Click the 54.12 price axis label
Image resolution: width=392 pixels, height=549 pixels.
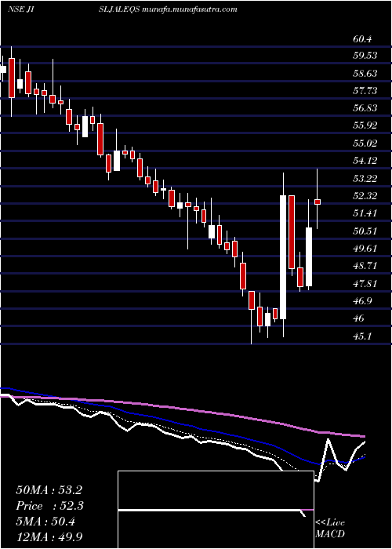tap(365, 161)
